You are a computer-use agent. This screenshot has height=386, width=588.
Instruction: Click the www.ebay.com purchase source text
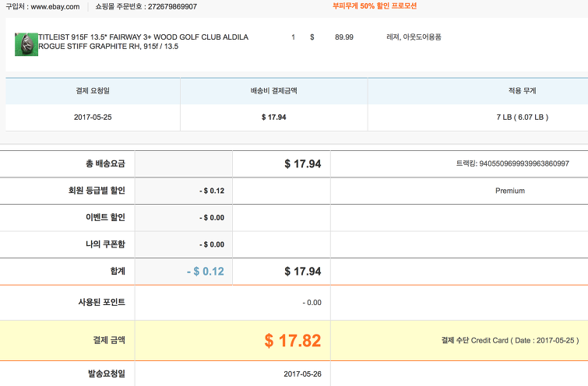[55, 7]
